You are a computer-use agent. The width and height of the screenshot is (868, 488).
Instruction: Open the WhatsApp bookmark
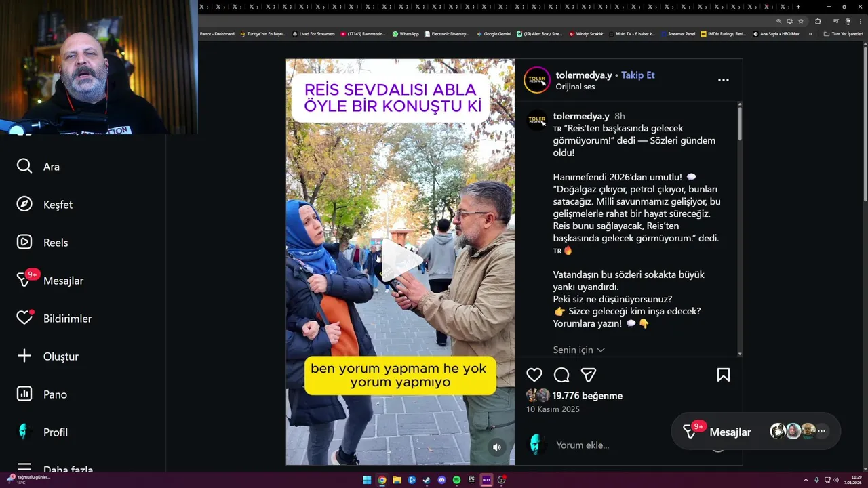(x=406, y=34)
